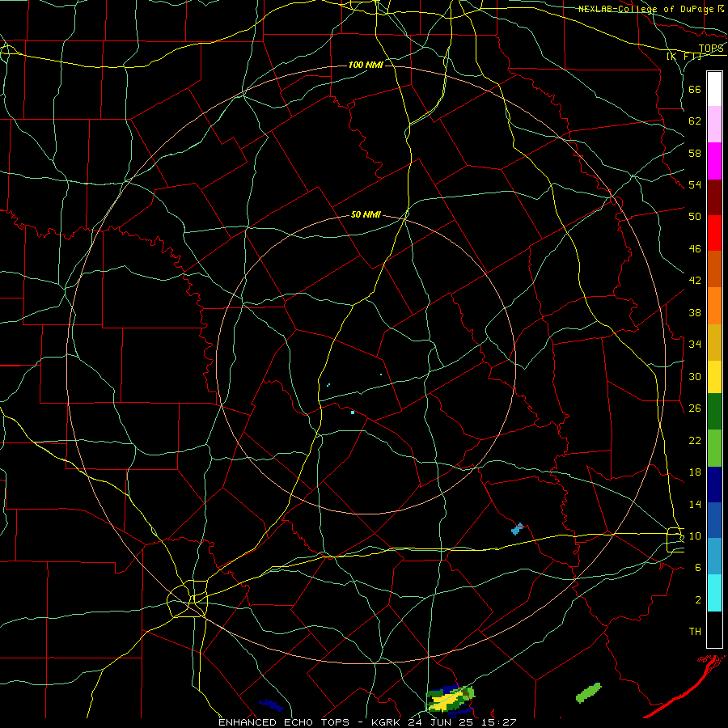Click the light pink 62 kft legend swatch
This screenshot has width=728, height=728.
tap(714, 125)
